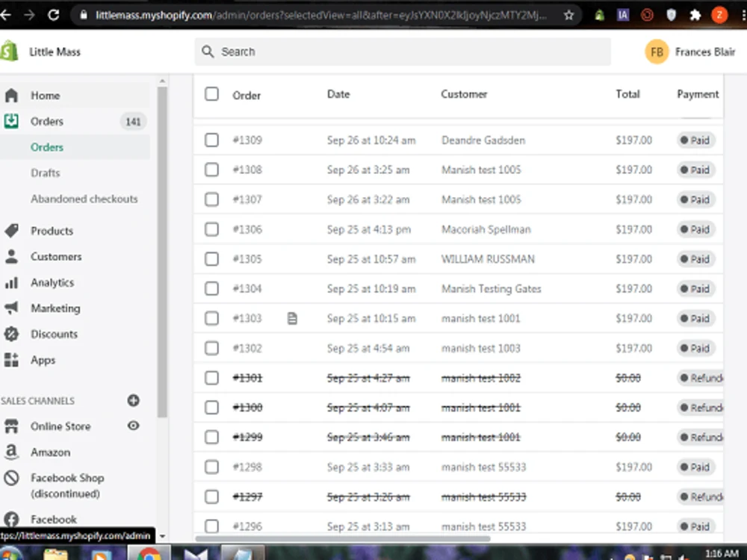Go to Analytics page

pos(52,282)
